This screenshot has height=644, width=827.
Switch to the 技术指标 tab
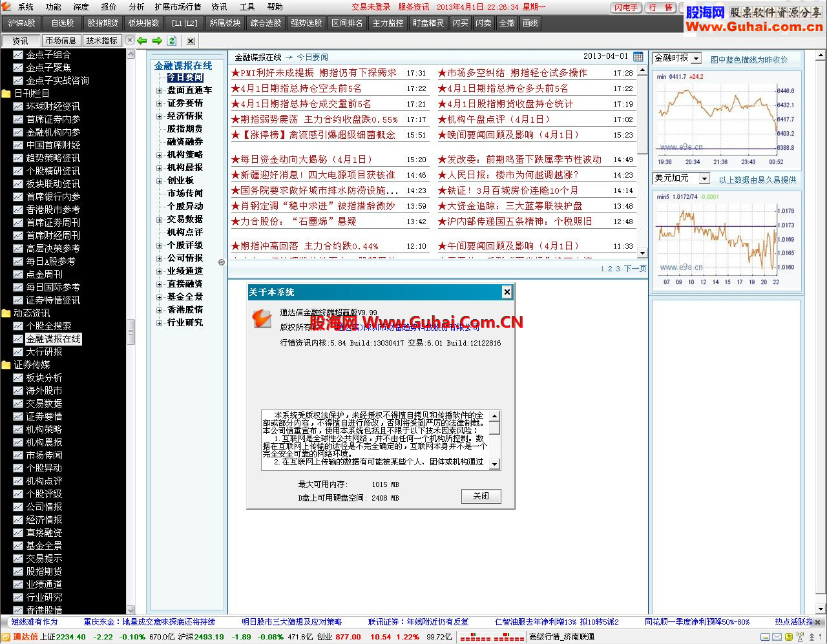101,41
